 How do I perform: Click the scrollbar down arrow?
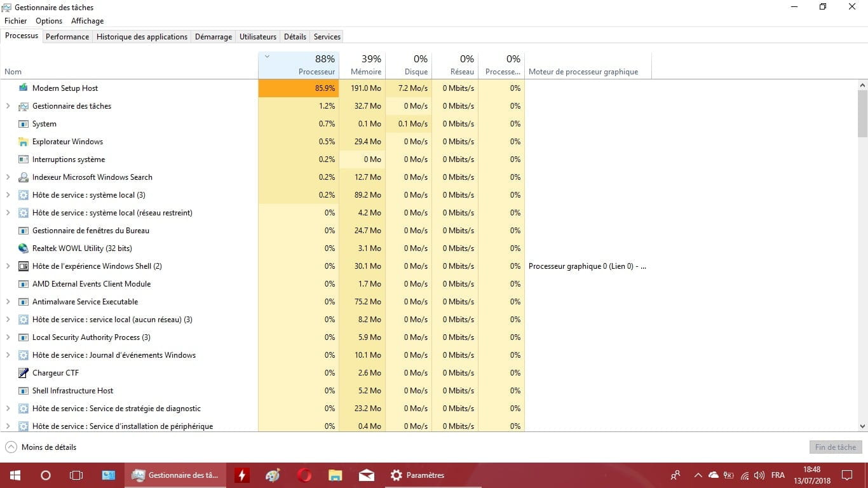(x=862, y=426)
